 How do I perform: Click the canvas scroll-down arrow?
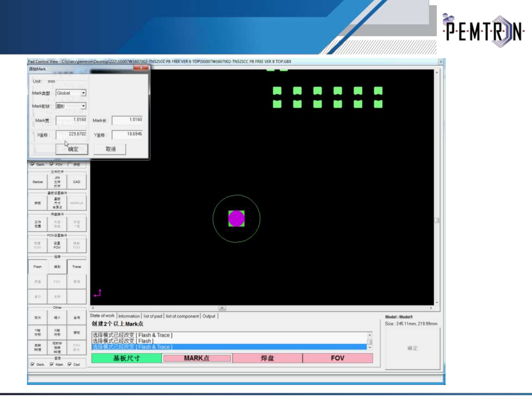tap(437, 303)
